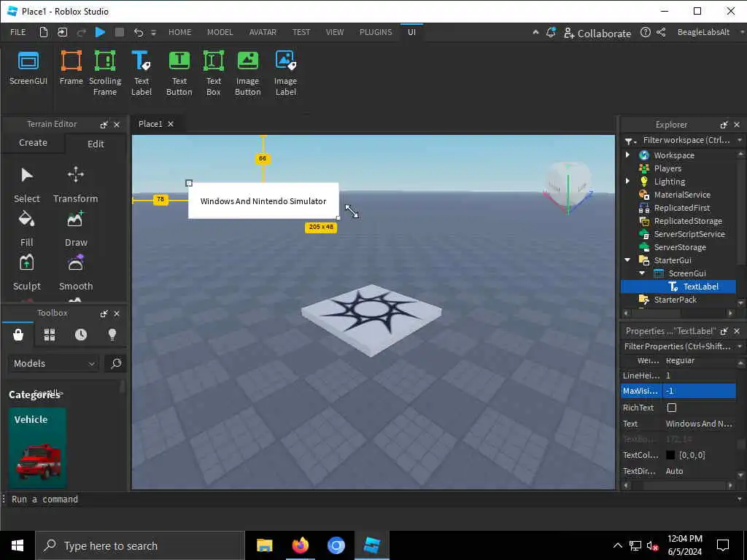
Task: Choose the Select terrain tool
Action: point(27,185)
